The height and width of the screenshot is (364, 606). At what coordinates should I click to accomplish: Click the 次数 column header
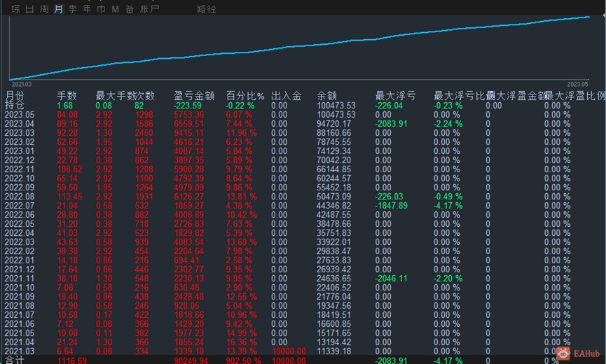point(145,96)
